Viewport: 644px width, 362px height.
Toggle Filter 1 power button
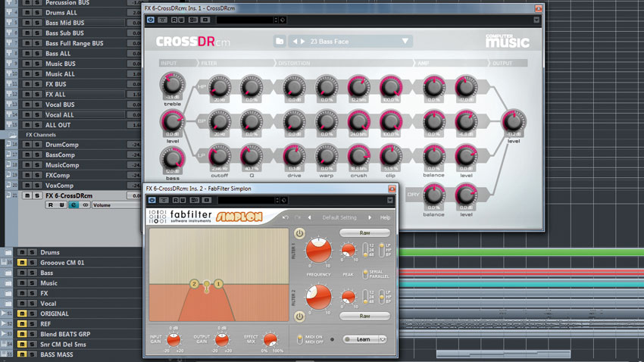coord(299,233)
